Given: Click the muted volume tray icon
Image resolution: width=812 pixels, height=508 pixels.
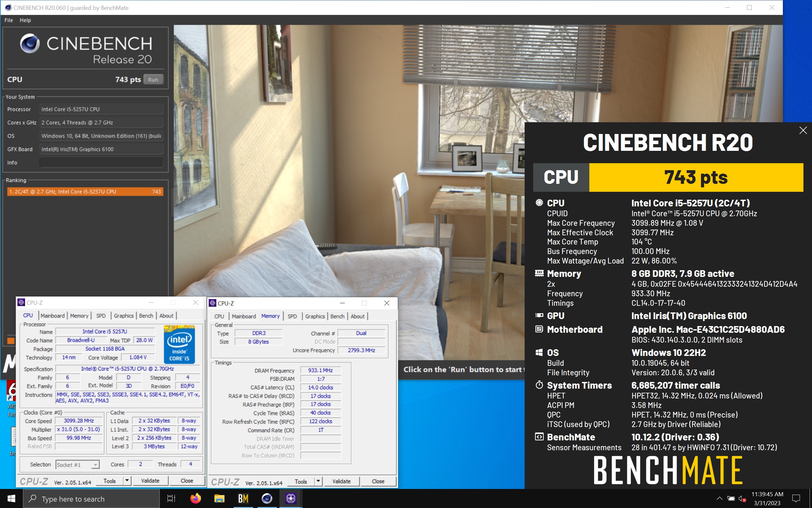Looking at the screenshot, I should [x=742, y=498].
